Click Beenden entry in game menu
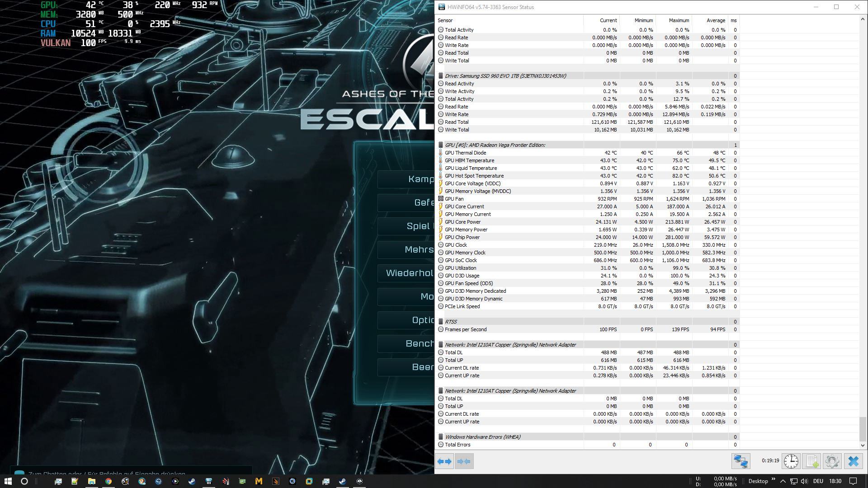 click(406, 367)
